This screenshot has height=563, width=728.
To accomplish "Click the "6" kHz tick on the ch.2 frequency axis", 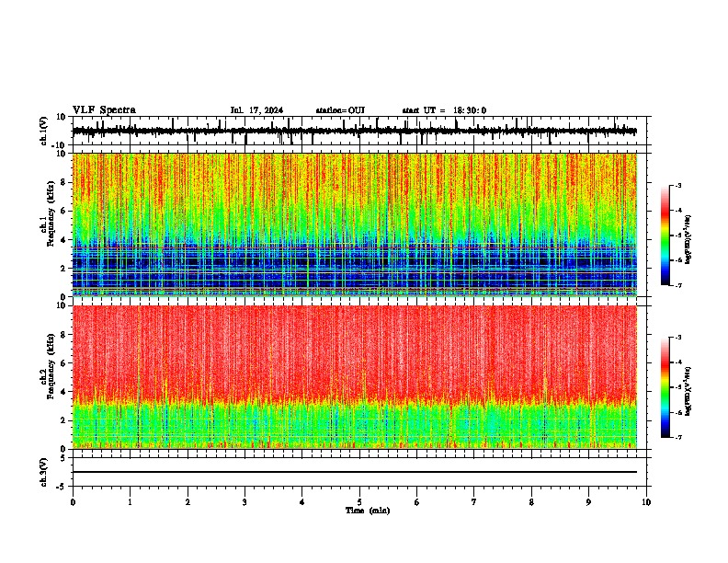I will pos(64,363).
